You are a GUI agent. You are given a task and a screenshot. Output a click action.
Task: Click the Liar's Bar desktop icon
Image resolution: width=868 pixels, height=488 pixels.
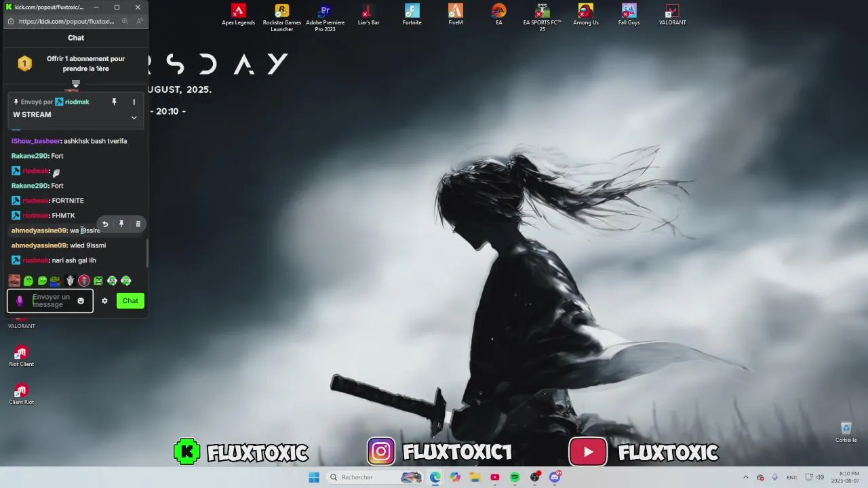pyautogui.click(x=368, y=15)
